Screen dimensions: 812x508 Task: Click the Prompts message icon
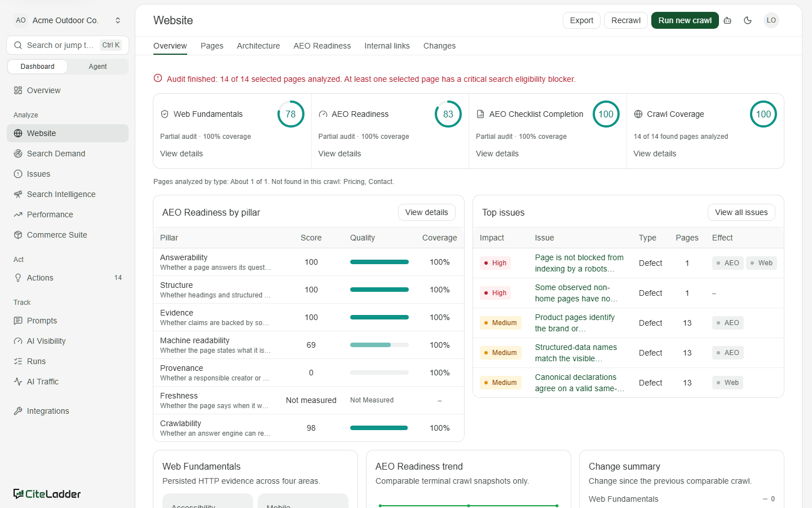18,321
